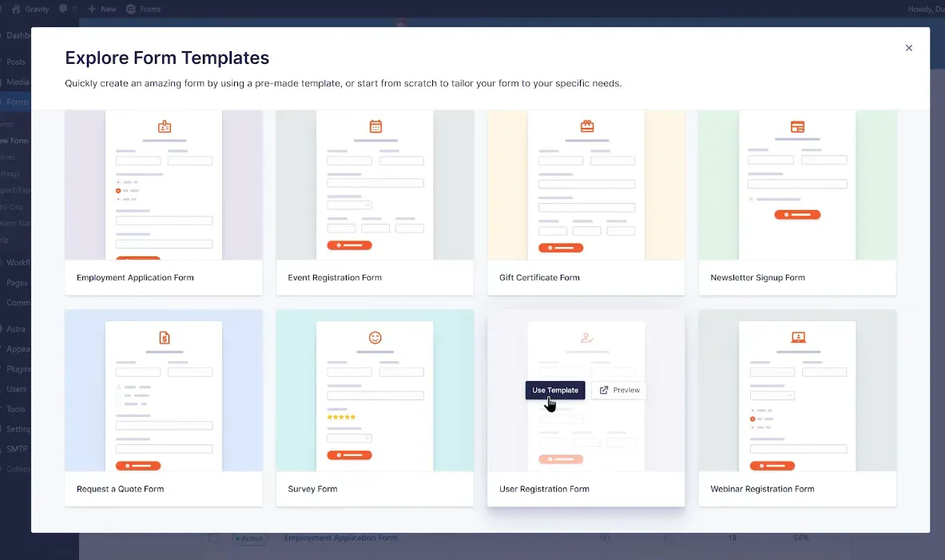This screenshot has height=560, width=945.
Task: Close the Explore Form Templates dialog
Action: pyautogui.click(x=908, y=48)
